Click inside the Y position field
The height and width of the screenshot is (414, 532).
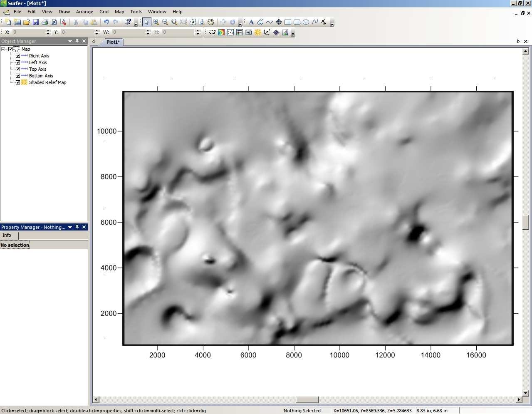(x=77, y=32)
